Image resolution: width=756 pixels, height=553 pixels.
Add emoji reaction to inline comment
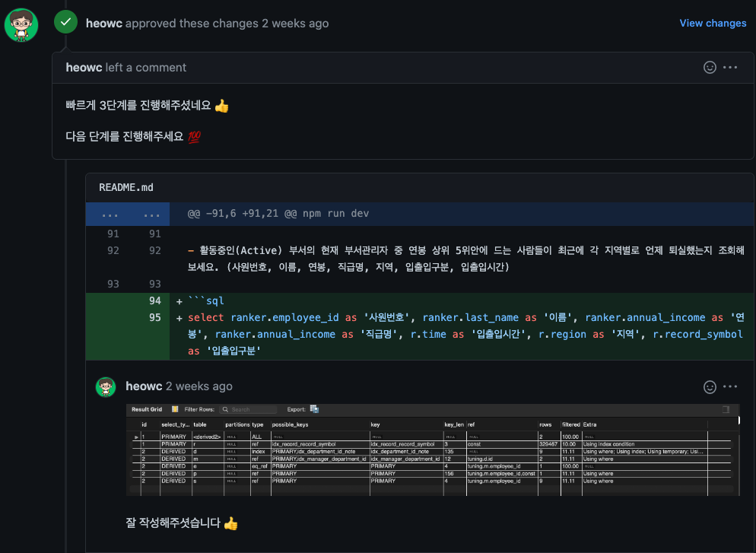point(710,386)
